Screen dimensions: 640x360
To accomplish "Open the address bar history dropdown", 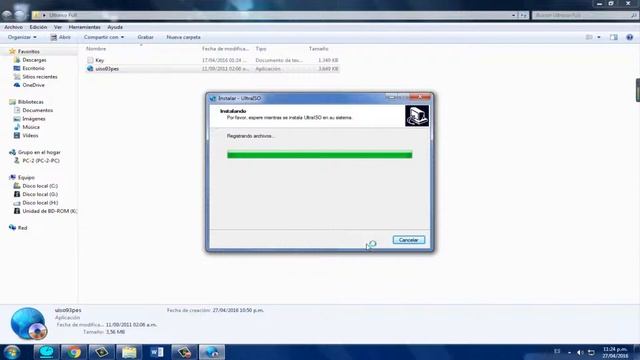I will pyautogui.click(x=513, y=15).
